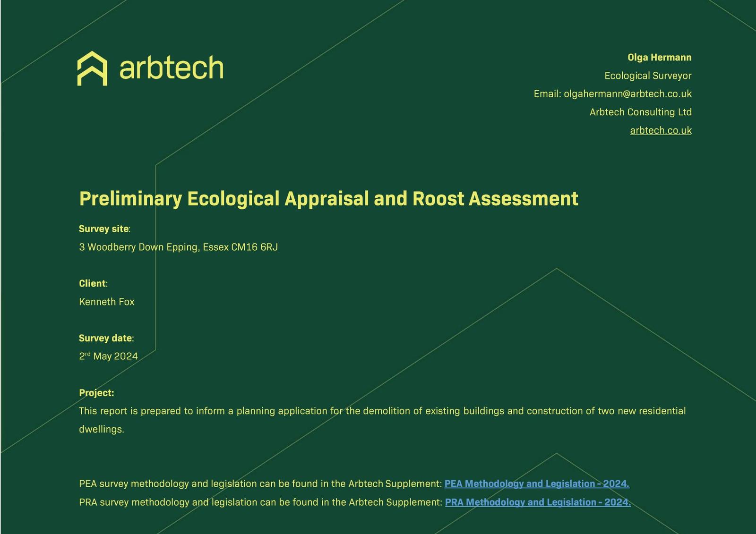Click the olgahermann@arbtech.co.uk email address

627,94
